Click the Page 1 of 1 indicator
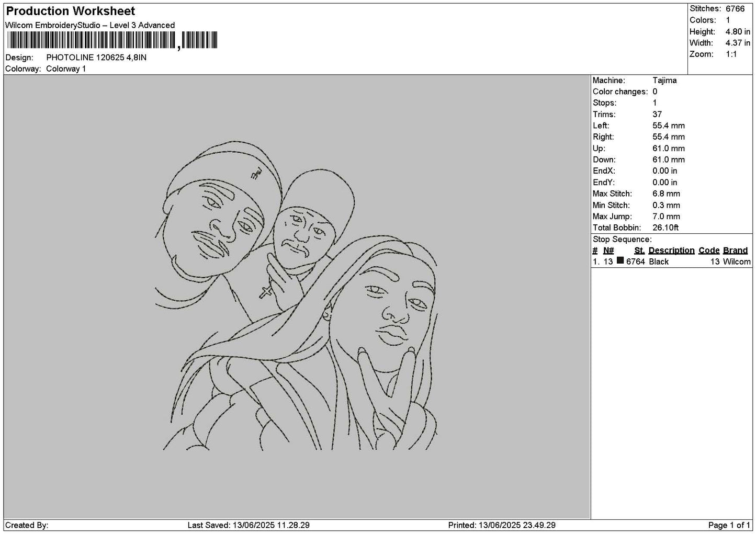Image resolution: width=756 pixels, height=534 pixels. 729,526
